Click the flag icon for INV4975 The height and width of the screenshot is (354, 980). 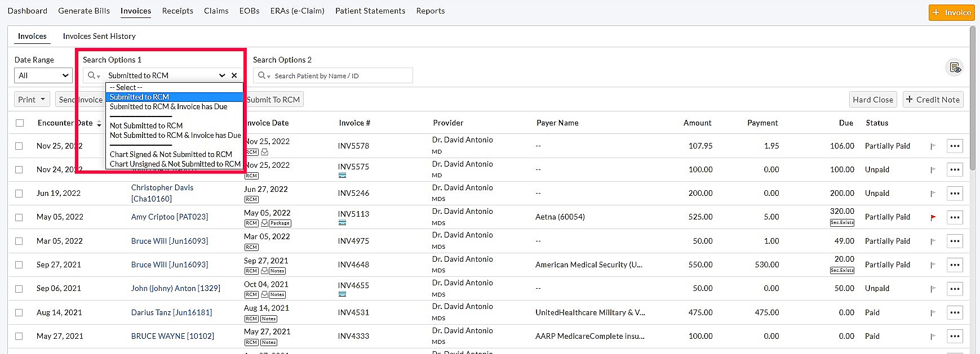coord(933,241)
